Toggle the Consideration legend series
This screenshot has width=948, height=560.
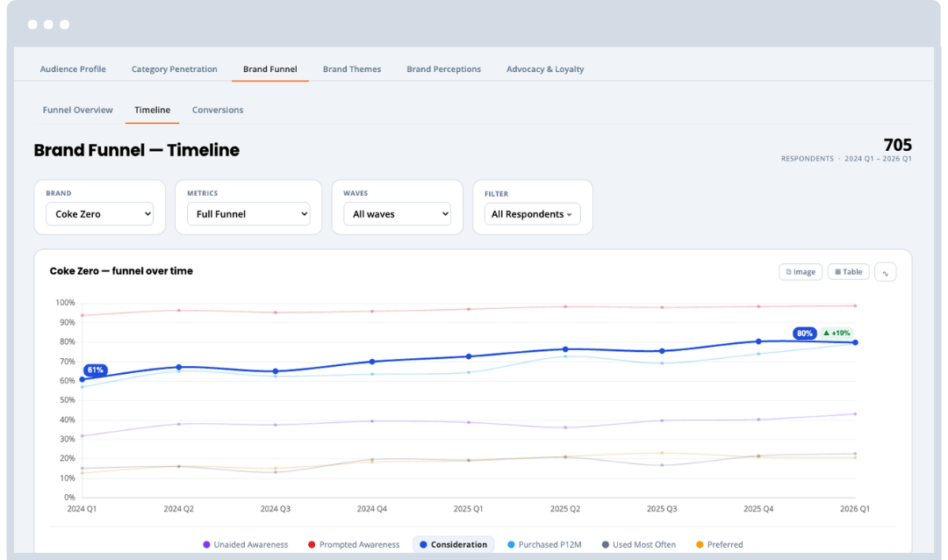tap(454, 544)
